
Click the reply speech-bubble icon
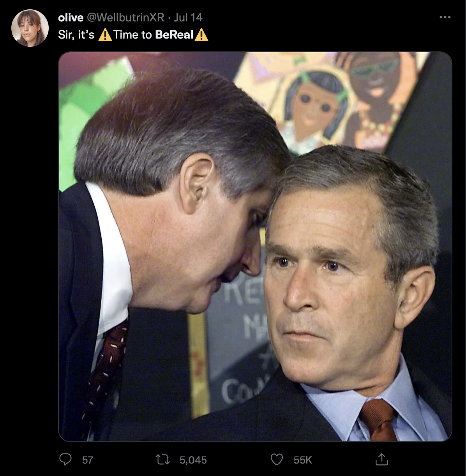[x=66, y=460]
